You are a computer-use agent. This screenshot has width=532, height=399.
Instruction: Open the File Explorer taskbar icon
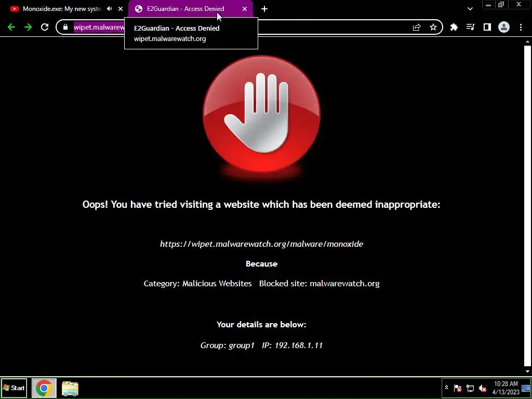tap(70, 389)
